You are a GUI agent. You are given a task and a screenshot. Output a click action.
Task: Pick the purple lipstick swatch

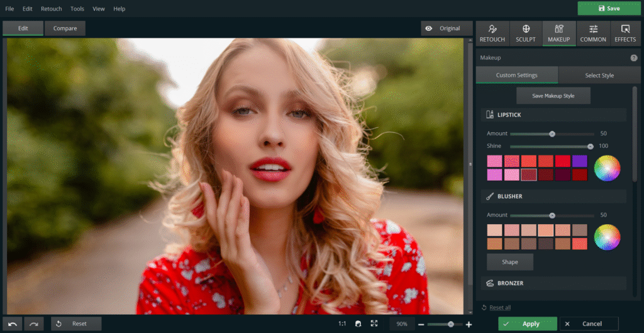(579, 161)
